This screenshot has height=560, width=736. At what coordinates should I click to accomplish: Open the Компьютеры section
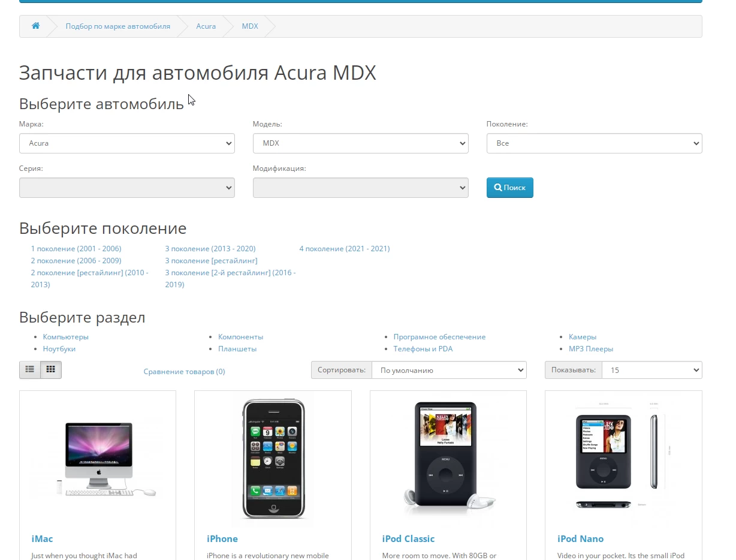click(66, 337)
